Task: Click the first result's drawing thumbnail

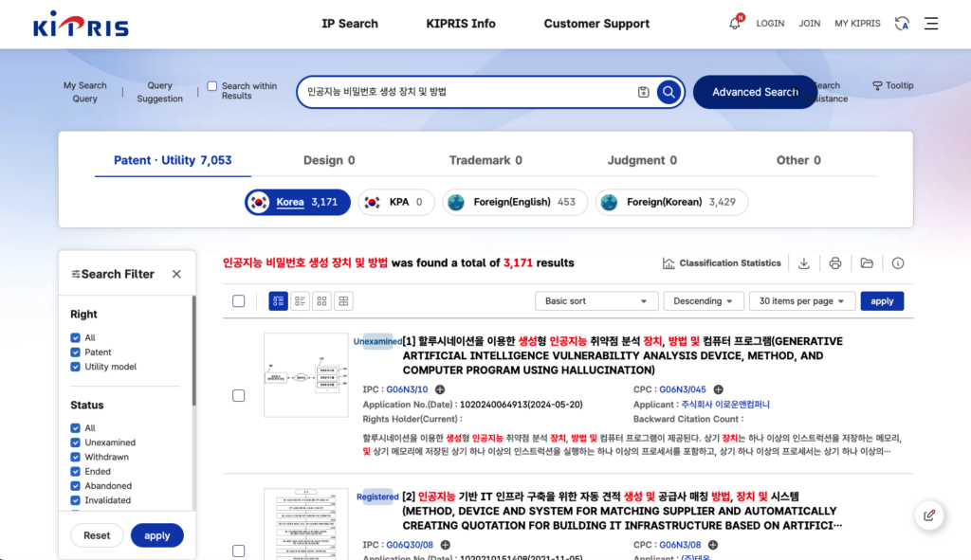Action: click(305, 375)
